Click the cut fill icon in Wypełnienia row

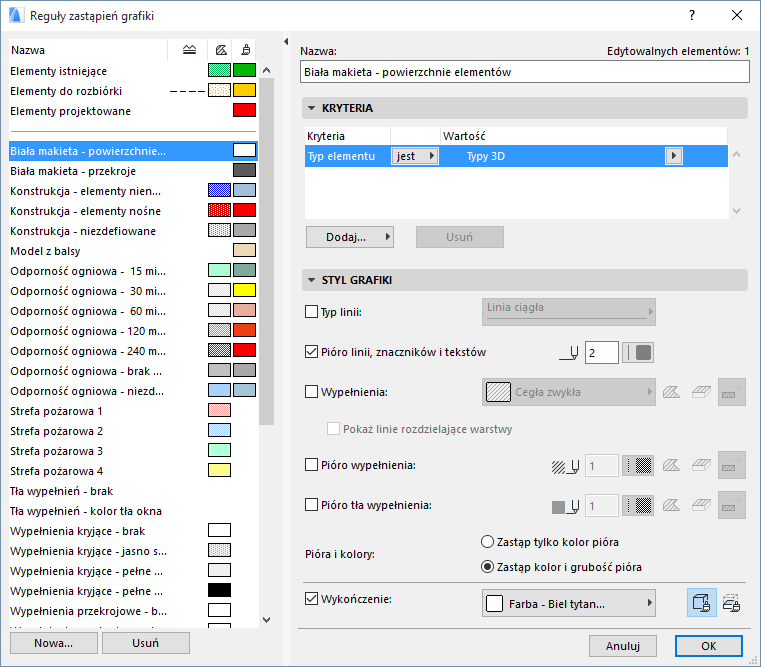(731, 392)
